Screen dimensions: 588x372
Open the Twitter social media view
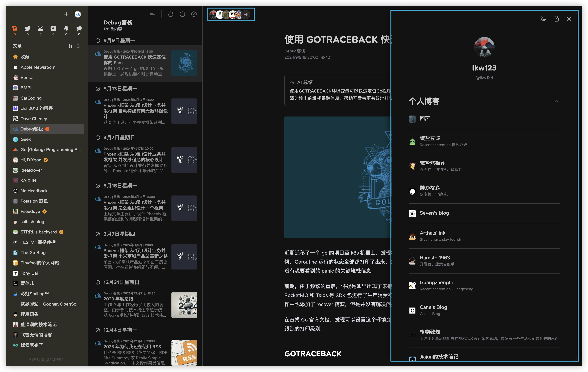28,28
